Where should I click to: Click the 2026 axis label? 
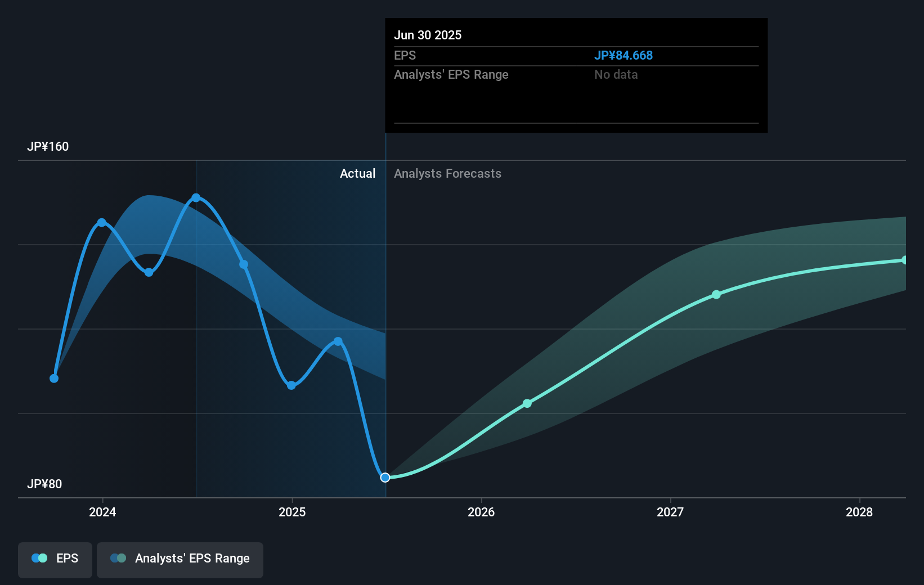(x=481, y=512)
